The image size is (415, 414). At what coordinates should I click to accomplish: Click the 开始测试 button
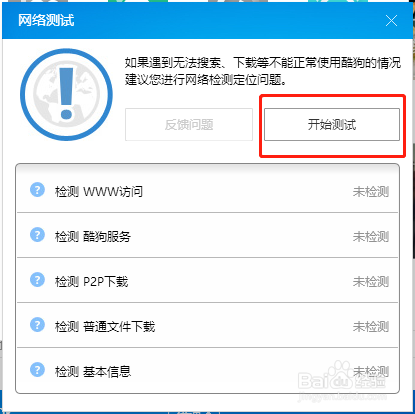coord(332,124)
